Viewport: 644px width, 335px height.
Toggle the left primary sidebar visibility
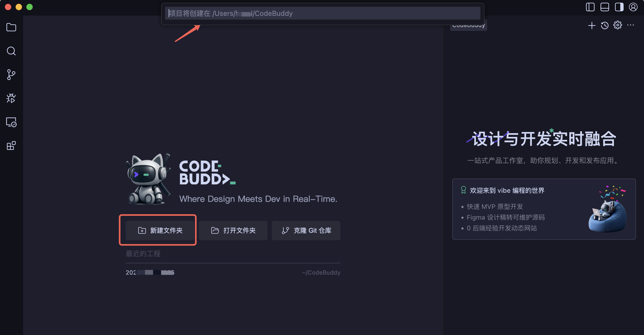(590, 7)
